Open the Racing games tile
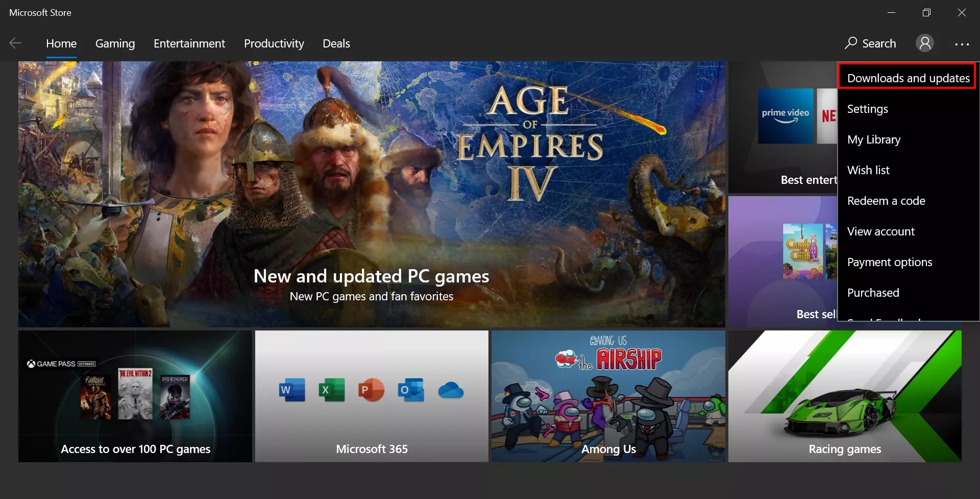Image resolution: width=980 pixels, height=499 pixels. [845, 396]
